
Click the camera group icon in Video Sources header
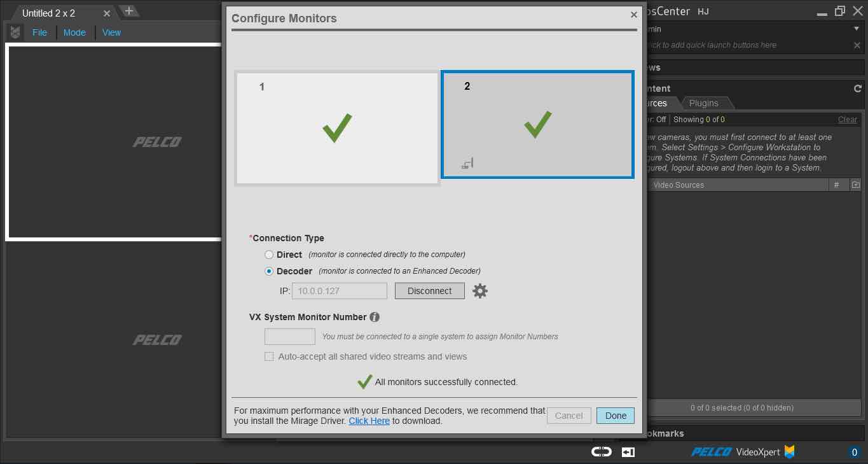tap(855, 185)
